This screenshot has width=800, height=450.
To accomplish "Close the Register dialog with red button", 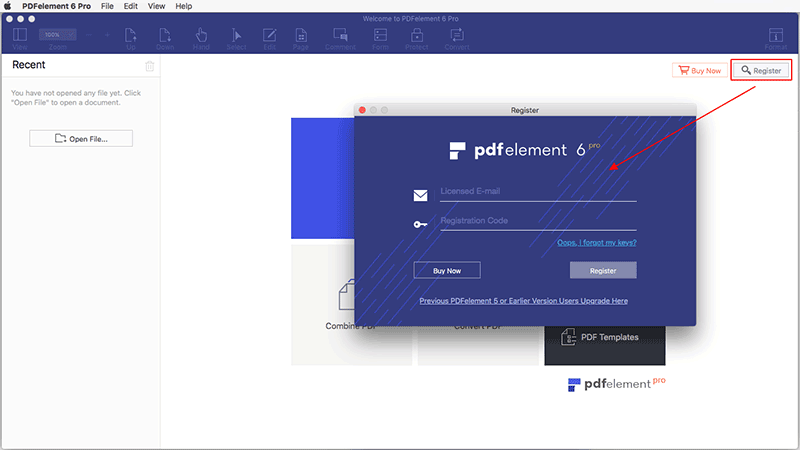I will click(362, 110).
